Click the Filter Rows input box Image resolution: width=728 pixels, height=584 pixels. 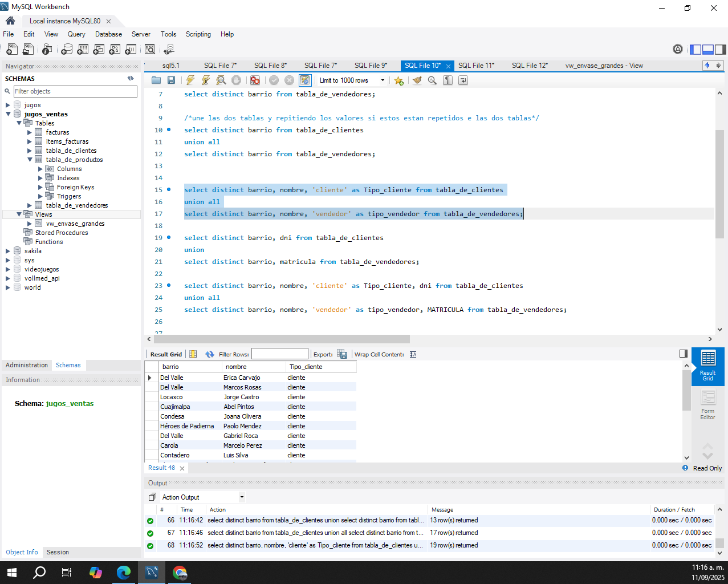pos(280,354)
